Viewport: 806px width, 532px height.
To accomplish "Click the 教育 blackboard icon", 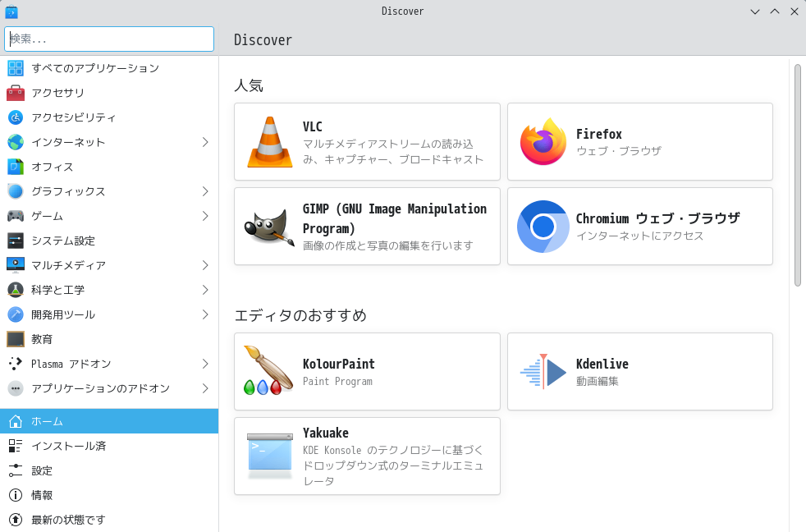I will [x=16, y=339].
